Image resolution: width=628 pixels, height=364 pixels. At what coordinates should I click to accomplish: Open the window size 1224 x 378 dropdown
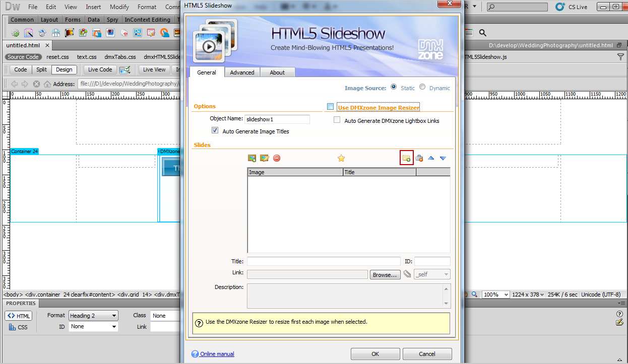pyautogui.click(x=528, y=295)
